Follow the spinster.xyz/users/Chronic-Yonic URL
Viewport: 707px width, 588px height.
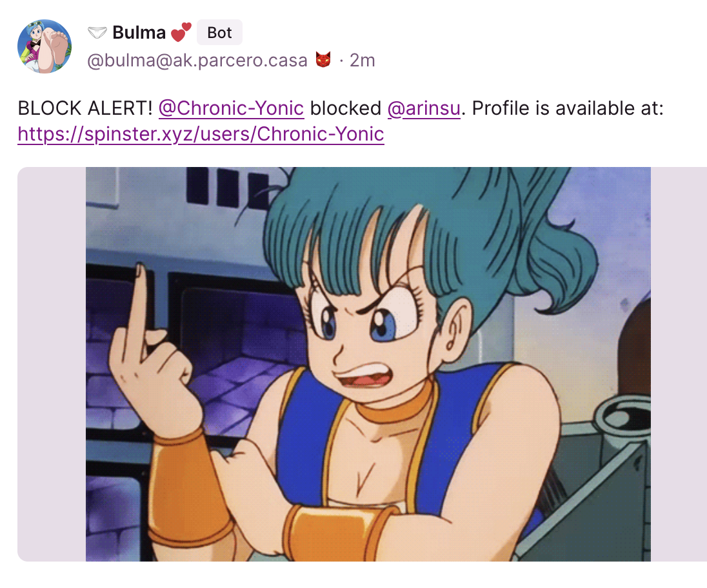[201, 134]
